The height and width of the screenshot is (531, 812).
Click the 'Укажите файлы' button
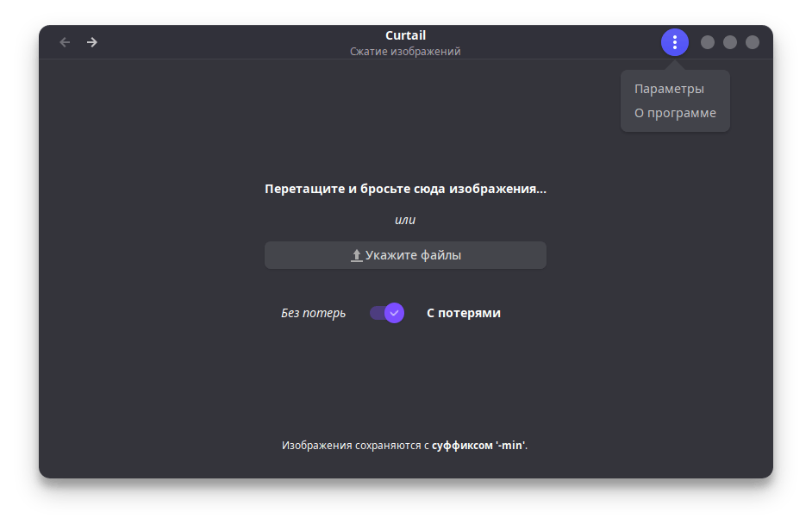[405, 255]
